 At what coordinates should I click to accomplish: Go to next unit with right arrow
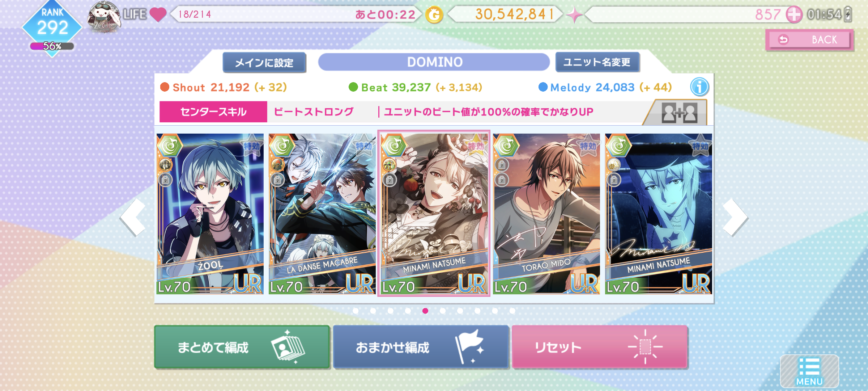tap(735, 217)
